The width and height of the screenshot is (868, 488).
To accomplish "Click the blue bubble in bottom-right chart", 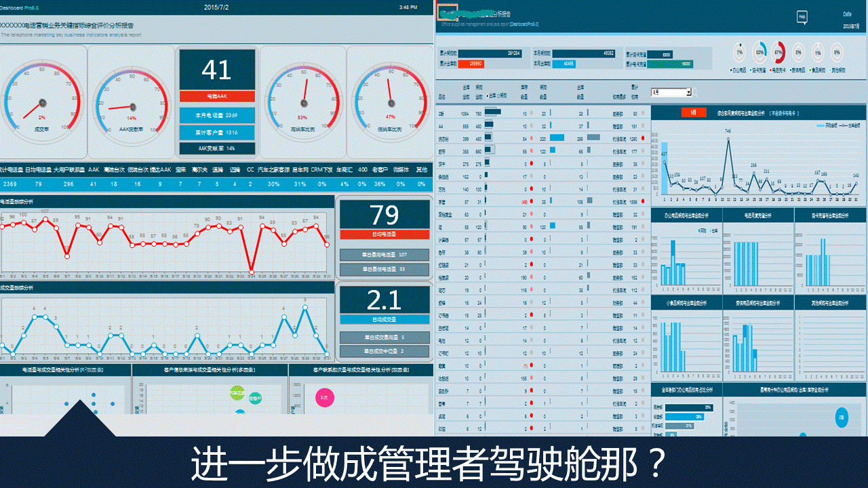I will point(842,417).
